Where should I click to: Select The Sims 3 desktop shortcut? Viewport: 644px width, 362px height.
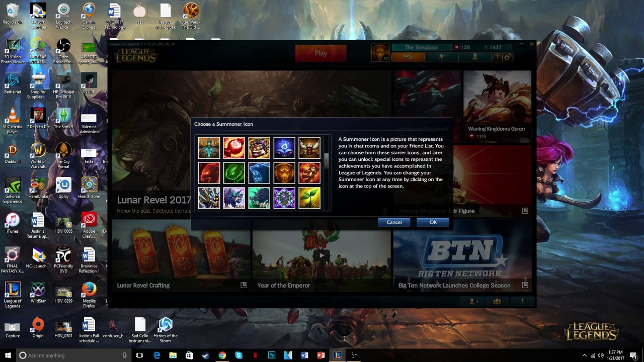pos(63,119)
